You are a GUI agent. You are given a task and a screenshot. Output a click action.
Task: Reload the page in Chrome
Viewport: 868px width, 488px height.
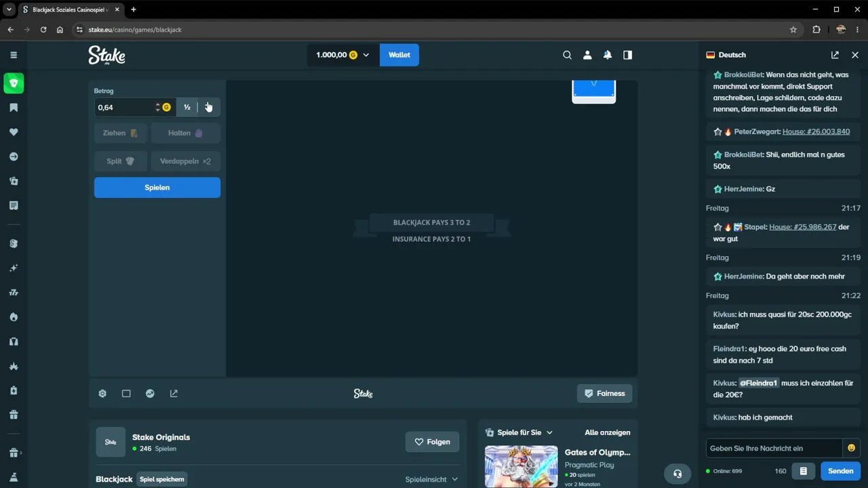[43, 30]
